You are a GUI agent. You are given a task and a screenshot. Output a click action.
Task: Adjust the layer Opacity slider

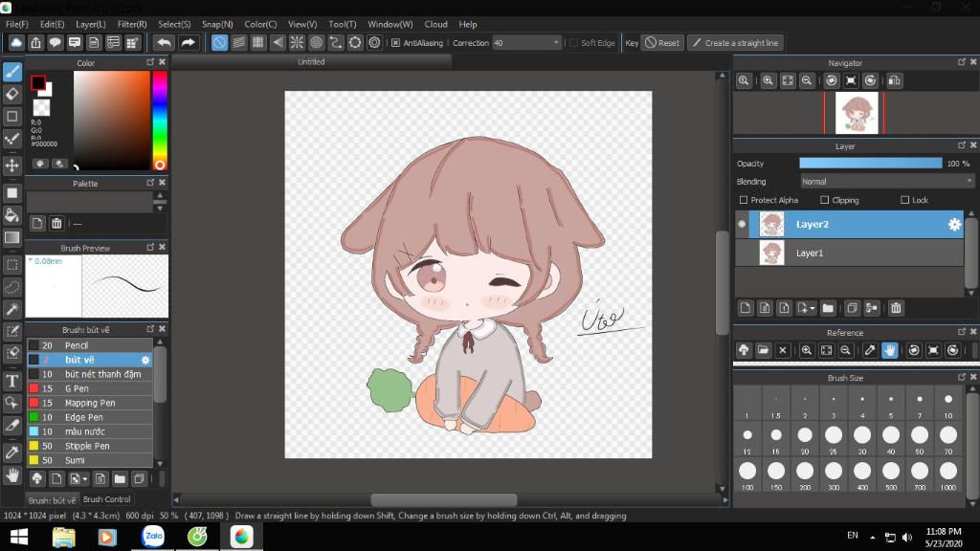click(x=871, y=163)
